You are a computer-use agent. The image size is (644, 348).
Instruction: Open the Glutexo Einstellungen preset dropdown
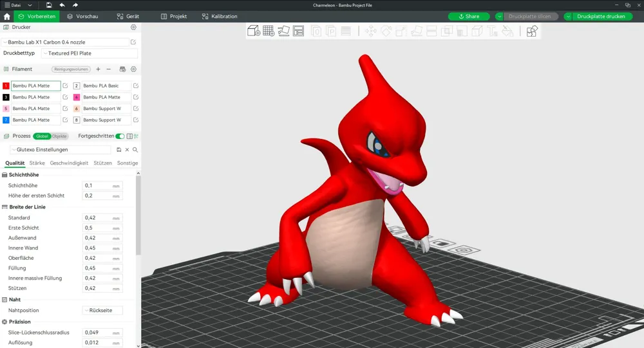point(61,150)
